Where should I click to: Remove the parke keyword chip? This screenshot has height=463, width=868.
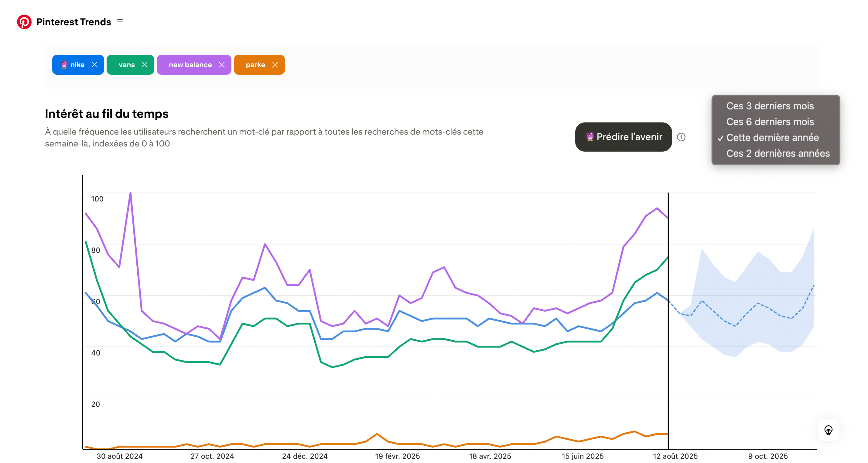(275, 65)
